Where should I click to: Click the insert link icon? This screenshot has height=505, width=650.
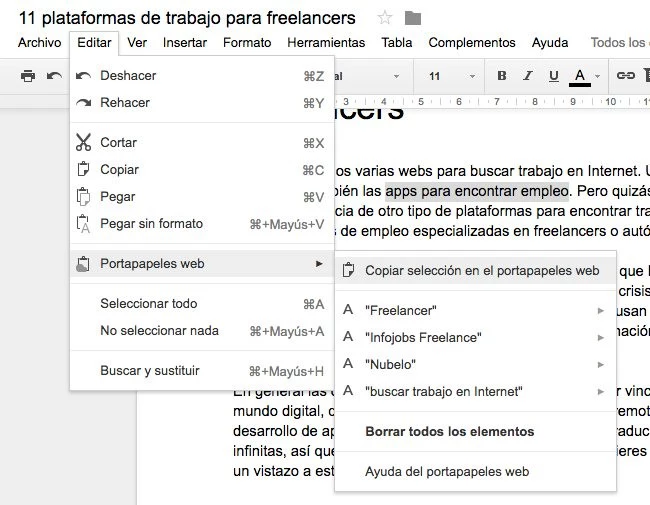[x=626, y=76]
